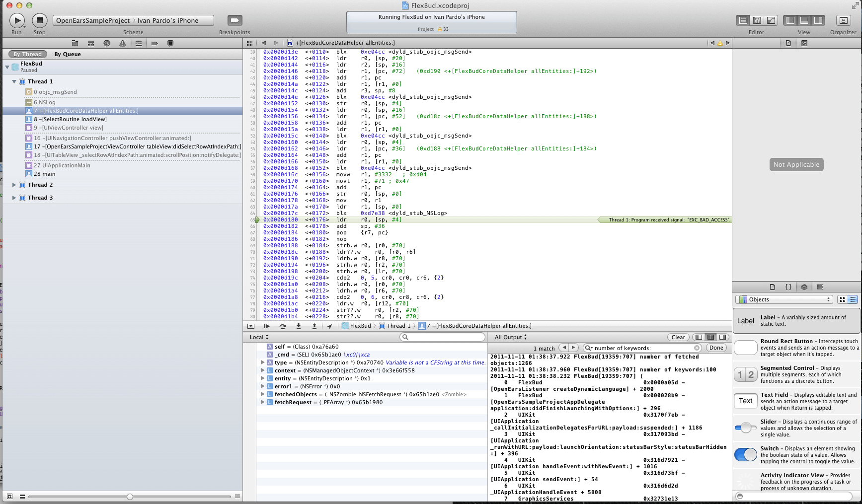Expand Thread 2 in debug navigator

14,185
